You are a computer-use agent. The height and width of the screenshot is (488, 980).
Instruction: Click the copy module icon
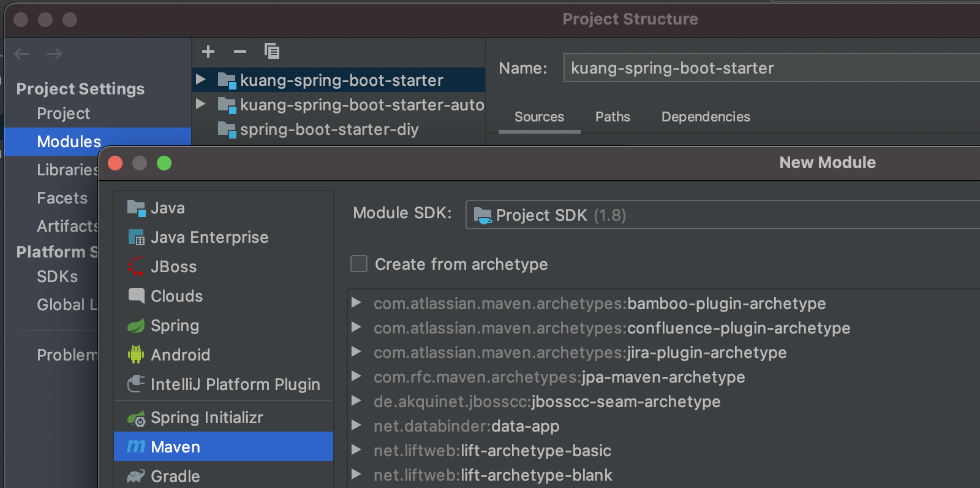tap(271, 51)
